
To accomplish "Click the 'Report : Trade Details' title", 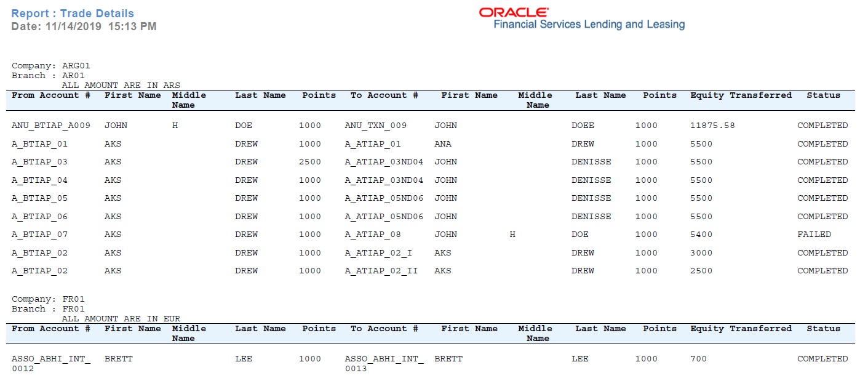I will click(x=73, y=14).
